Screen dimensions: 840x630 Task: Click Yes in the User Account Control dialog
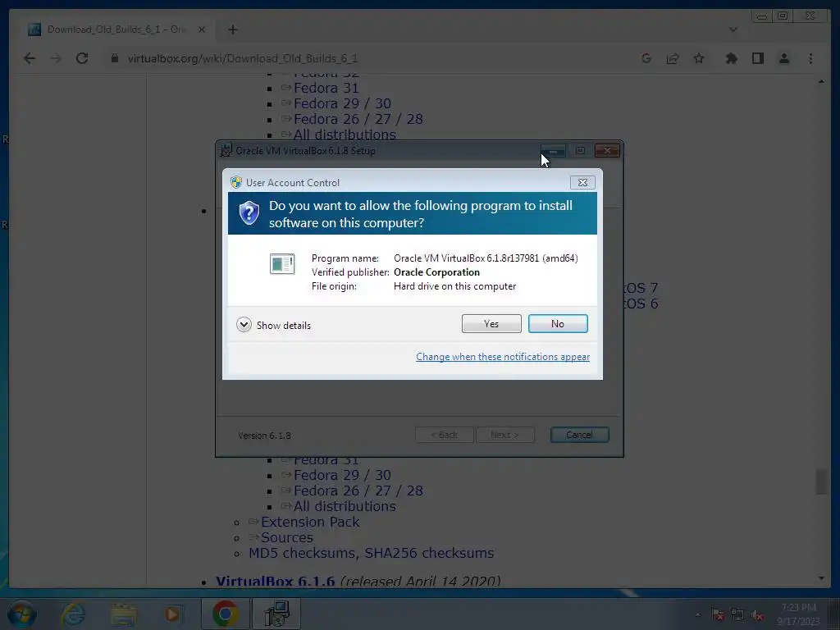tap(491, 323)
